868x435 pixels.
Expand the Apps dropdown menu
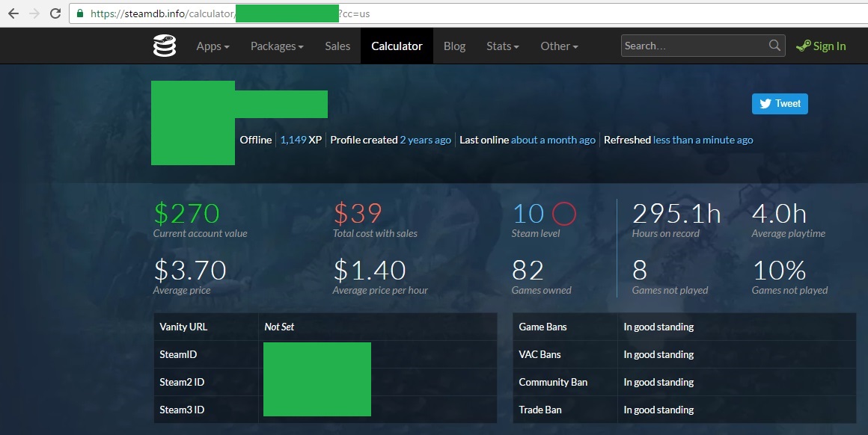[x=213, y=46]
